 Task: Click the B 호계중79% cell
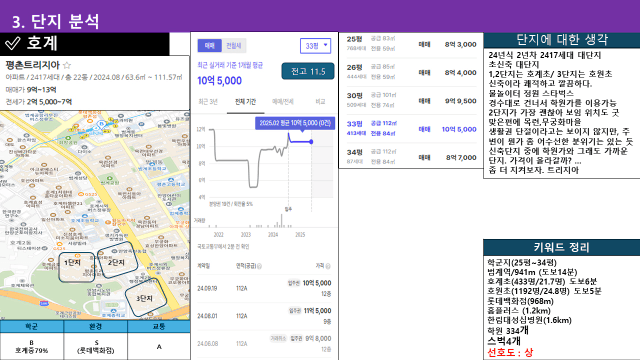coord(31,347)
